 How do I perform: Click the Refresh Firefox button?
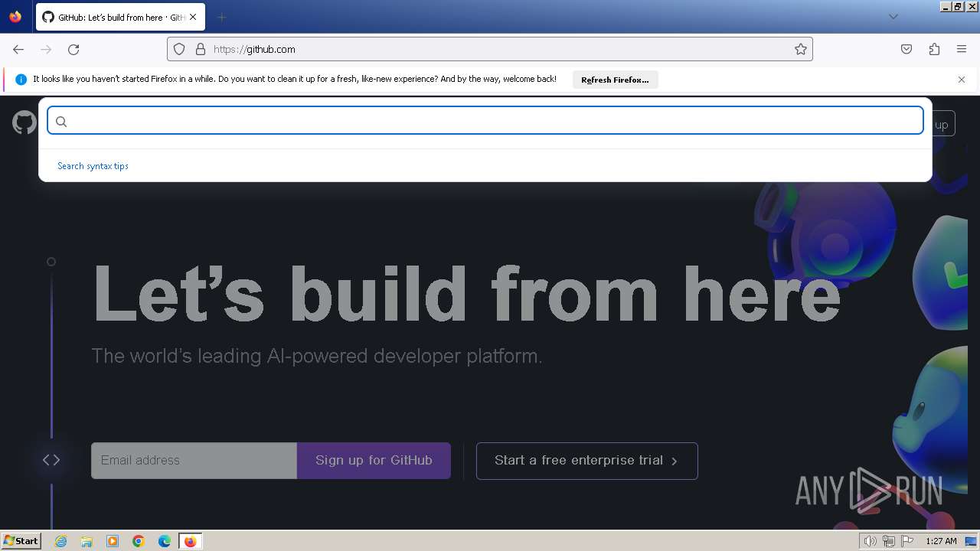615,80
